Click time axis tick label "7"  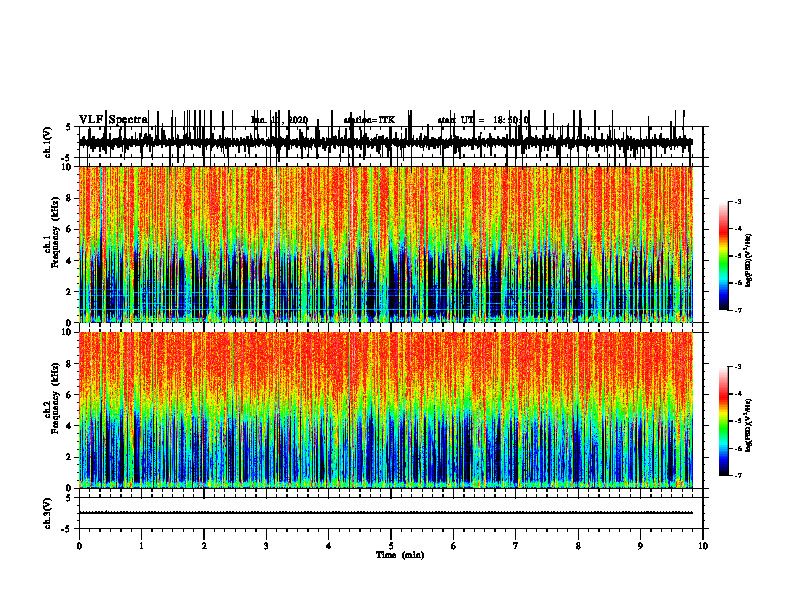pyautogui.click(x=516, y=546)
